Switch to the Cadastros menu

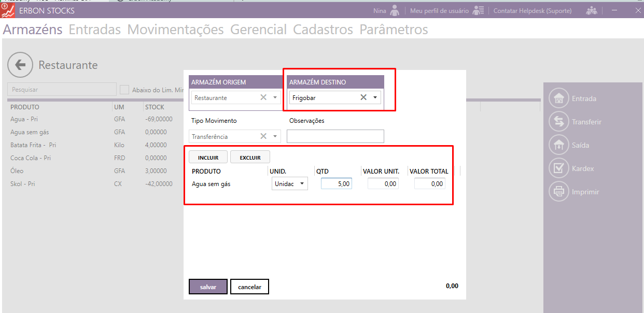click(x=323, y=30)
